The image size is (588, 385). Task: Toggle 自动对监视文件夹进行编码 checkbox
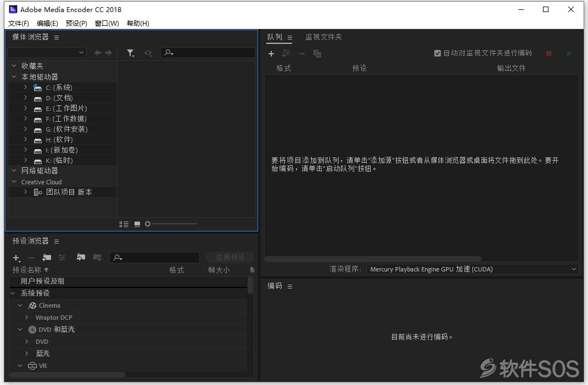(x=437, y=53)
